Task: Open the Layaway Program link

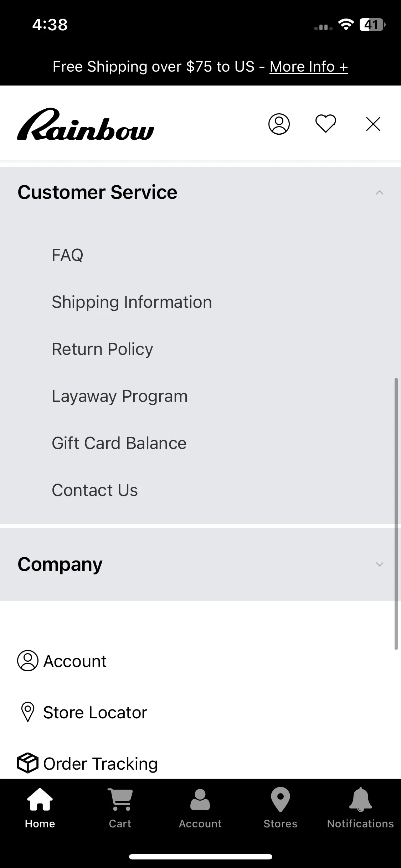Action: [120, 396]
